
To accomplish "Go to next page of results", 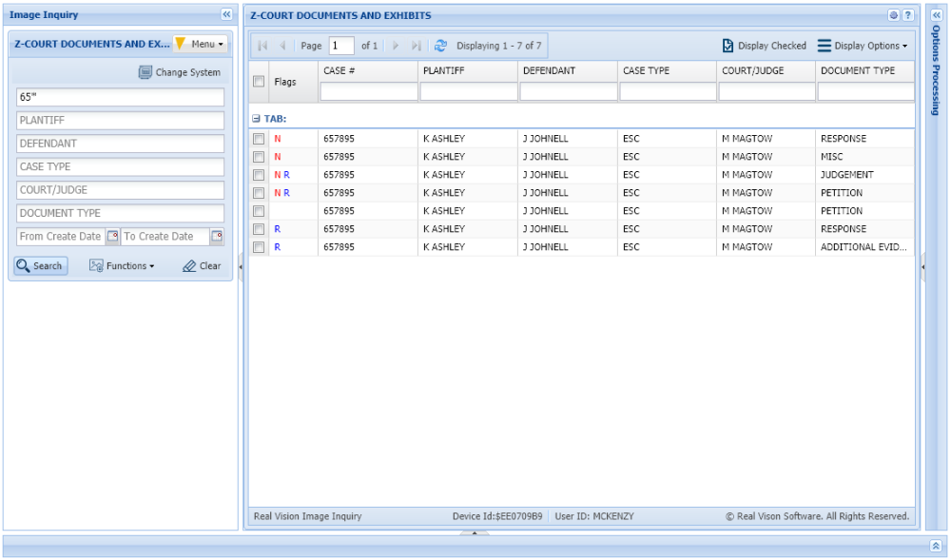I will point(396,46).
